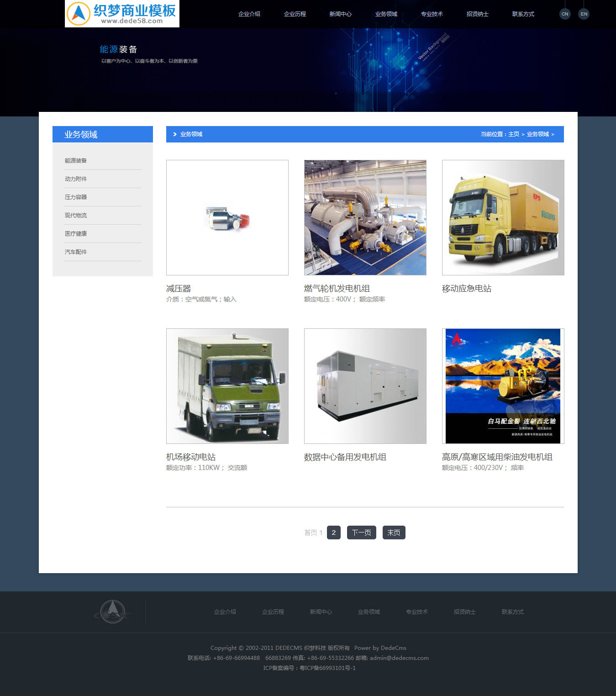Image resolution: width=616 pixels, height=696 pixels.
Task: Choose 能源装备 in the sidebar
Action: (76, 161)
